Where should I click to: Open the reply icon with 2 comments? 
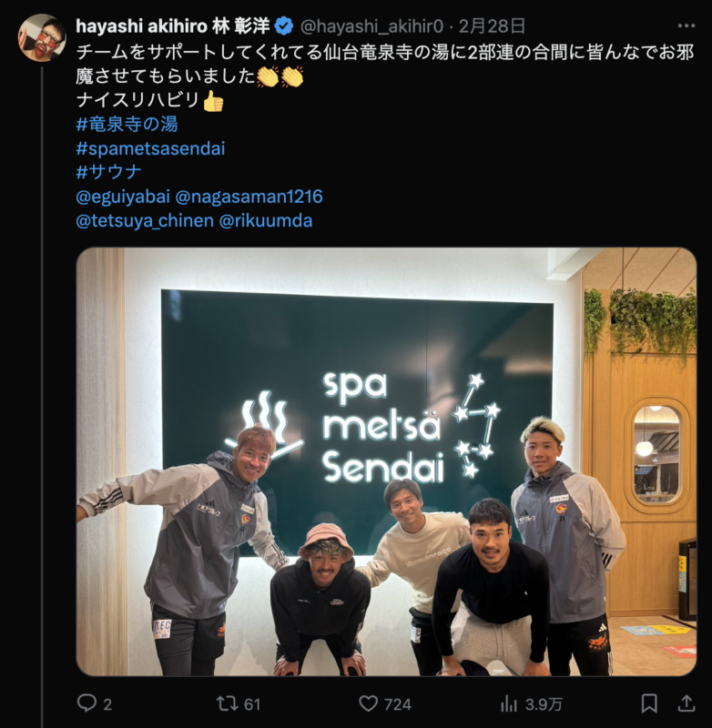pos(86,703)
